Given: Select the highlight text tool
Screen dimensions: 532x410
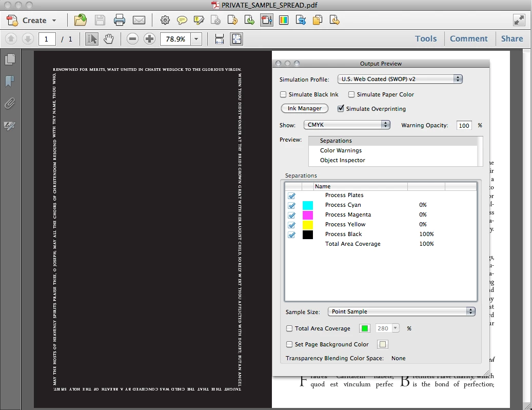Looking at the screenshot, I should [199, 21].
